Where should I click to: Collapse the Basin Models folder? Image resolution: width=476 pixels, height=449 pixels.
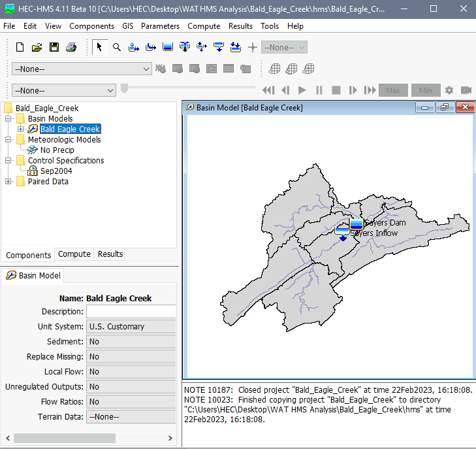pyautogui.click(x=8, y=118)
